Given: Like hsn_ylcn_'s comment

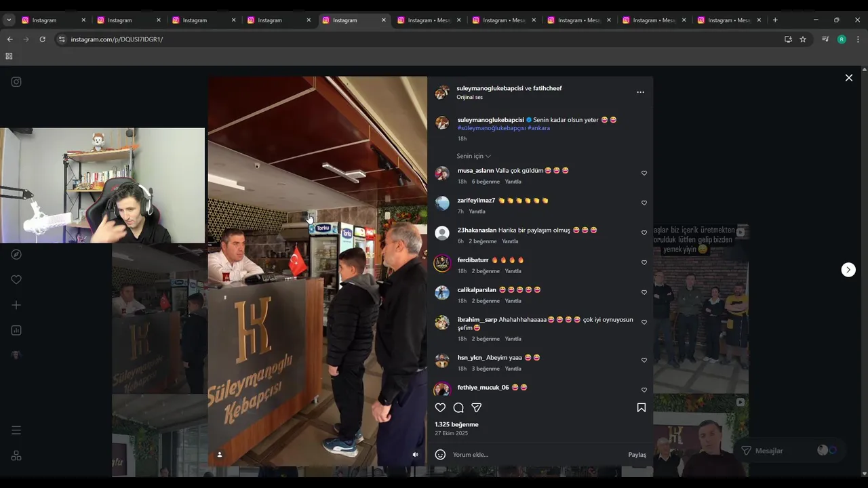Looking at the screenshot, I should [x=644, y=360].
